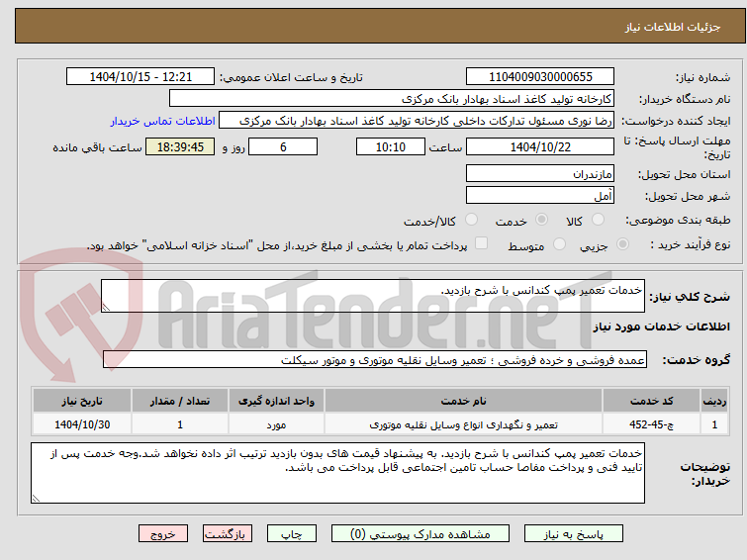Click the خروج exit button
This screenshot has height=560, width=747.
[x=163, y=534]
